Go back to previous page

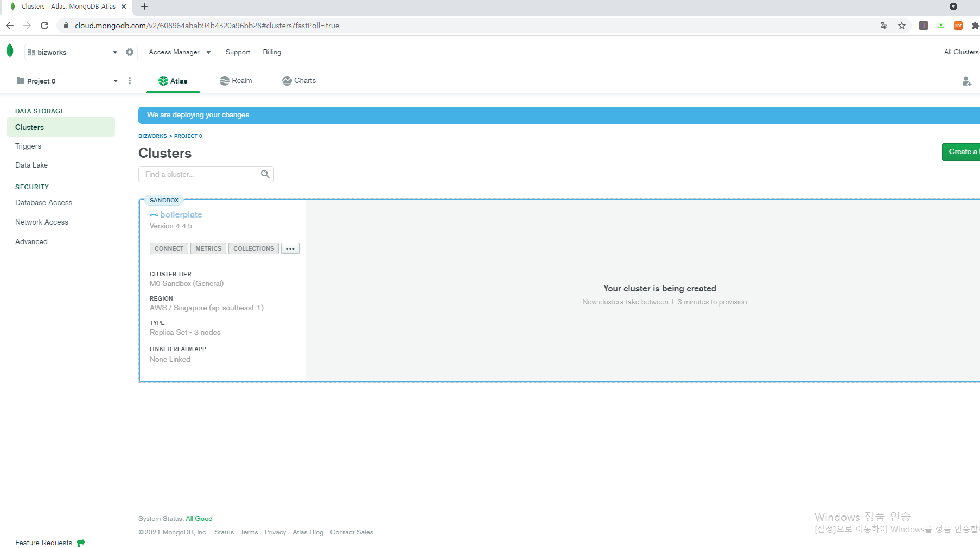[10, 26]
